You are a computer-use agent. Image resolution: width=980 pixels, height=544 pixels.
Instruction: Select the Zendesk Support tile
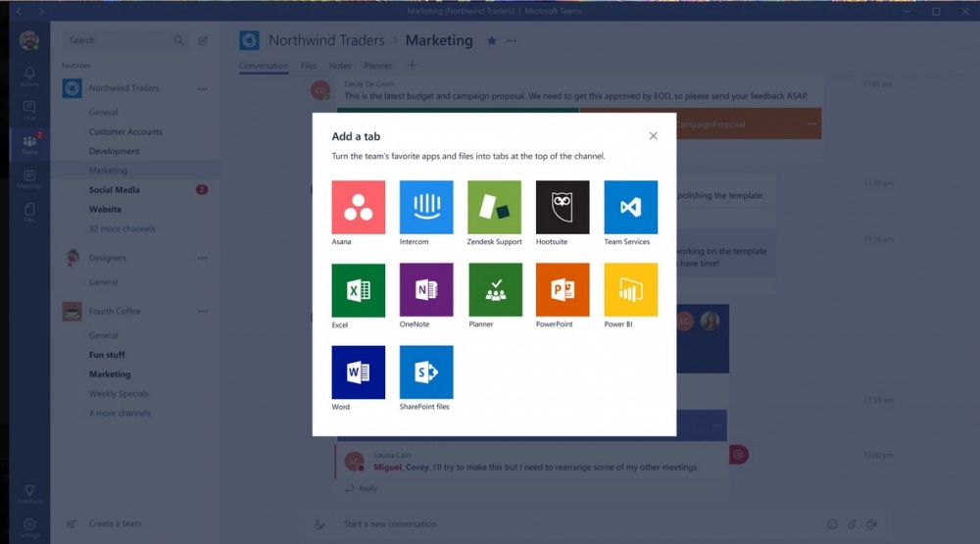pos(494,207)
